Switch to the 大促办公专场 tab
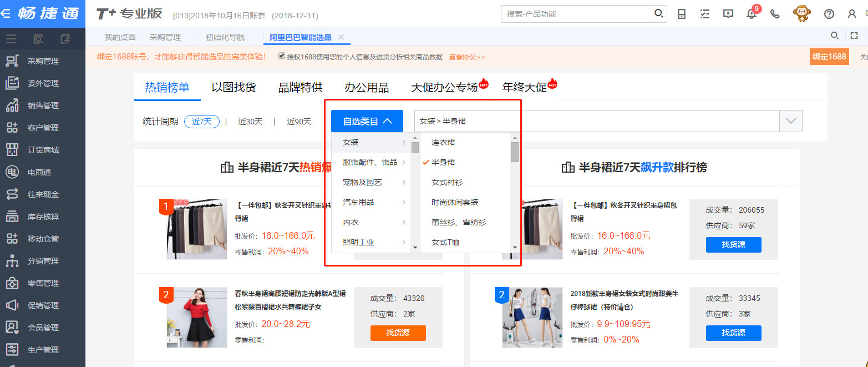The height and width of the screenshot is (367, 868). pos(444,87)
